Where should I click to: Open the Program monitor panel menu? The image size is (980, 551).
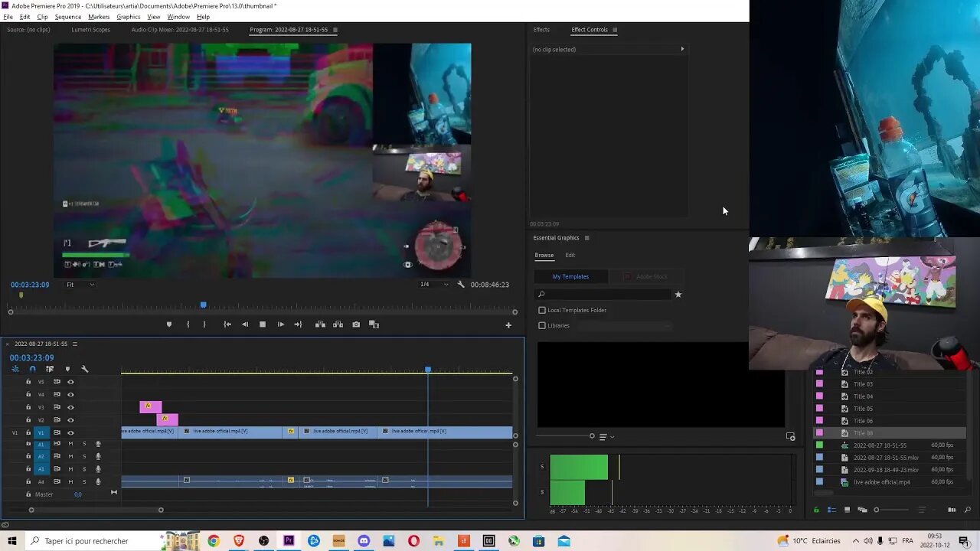tap(335, 30)
